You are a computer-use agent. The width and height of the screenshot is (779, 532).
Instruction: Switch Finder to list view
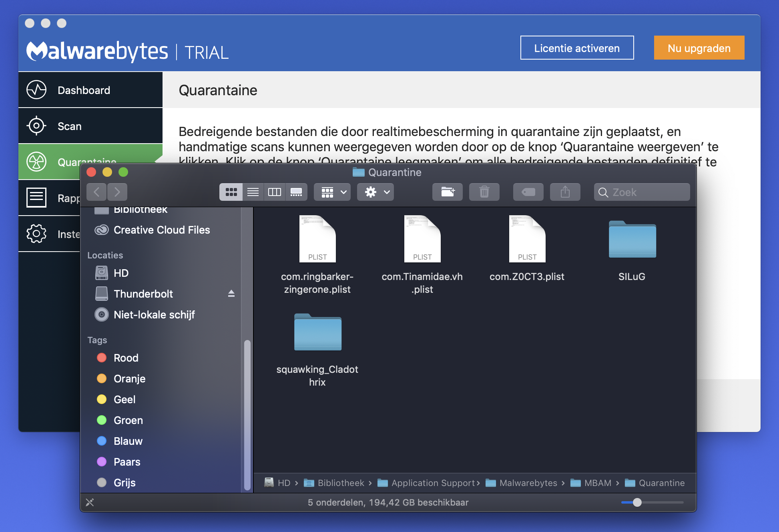pos(253,192)
